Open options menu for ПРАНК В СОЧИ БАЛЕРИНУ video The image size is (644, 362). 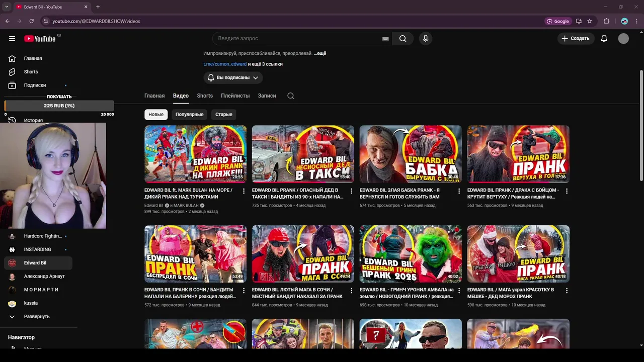click(244, 291)
